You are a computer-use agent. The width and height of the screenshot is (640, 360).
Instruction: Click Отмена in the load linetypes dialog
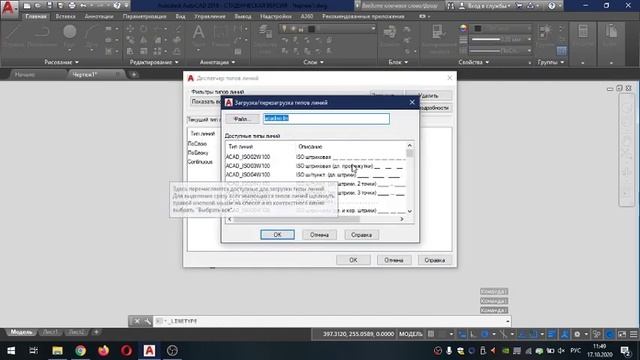click(319, 235)
